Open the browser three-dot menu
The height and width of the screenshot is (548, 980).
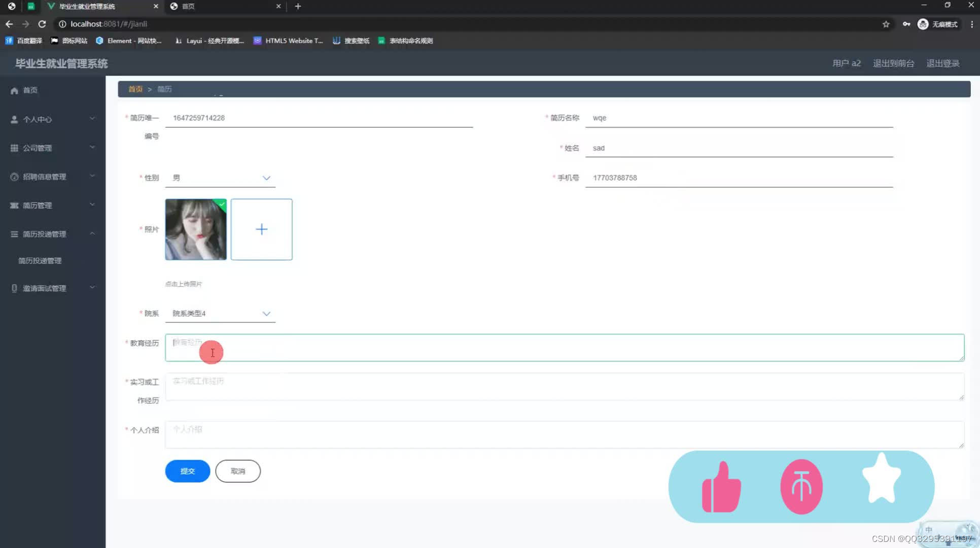coord(971,24)
